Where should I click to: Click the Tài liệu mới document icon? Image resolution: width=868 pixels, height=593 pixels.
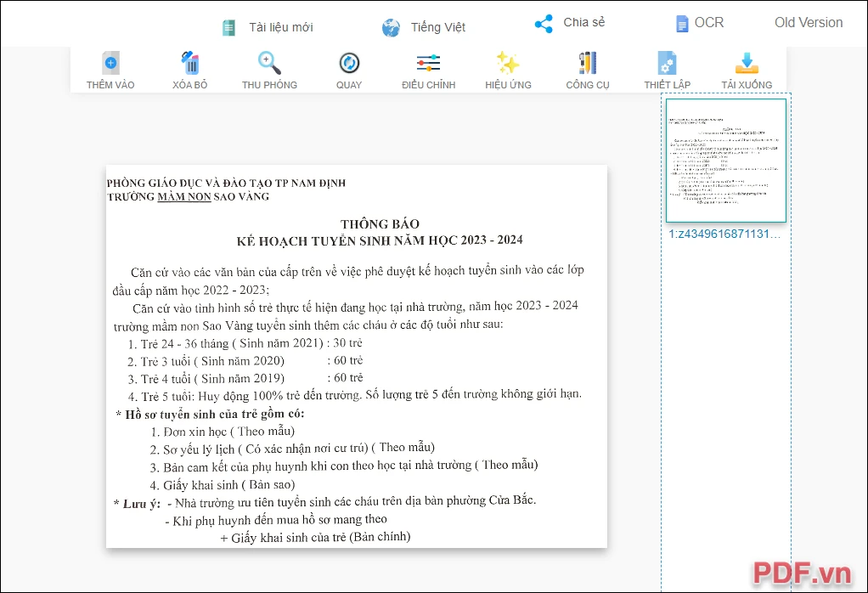[x=228, y=28]
